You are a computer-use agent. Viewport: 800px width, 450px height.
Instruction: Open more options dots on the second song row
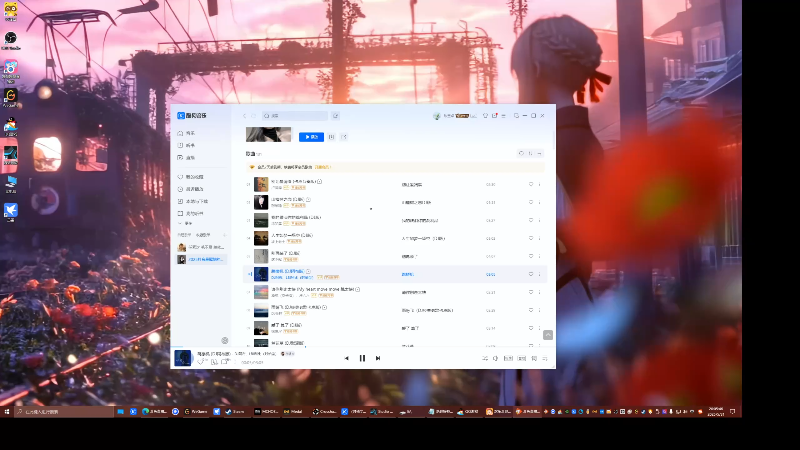coord(539,202)
